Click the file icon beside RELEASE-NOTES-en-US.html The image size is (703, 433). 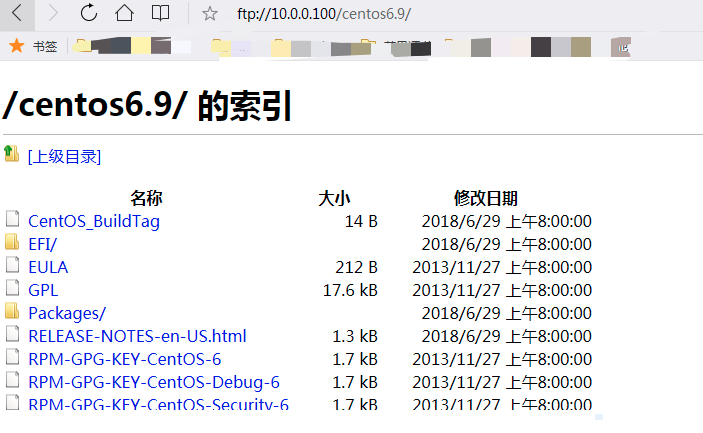[12, 333]
